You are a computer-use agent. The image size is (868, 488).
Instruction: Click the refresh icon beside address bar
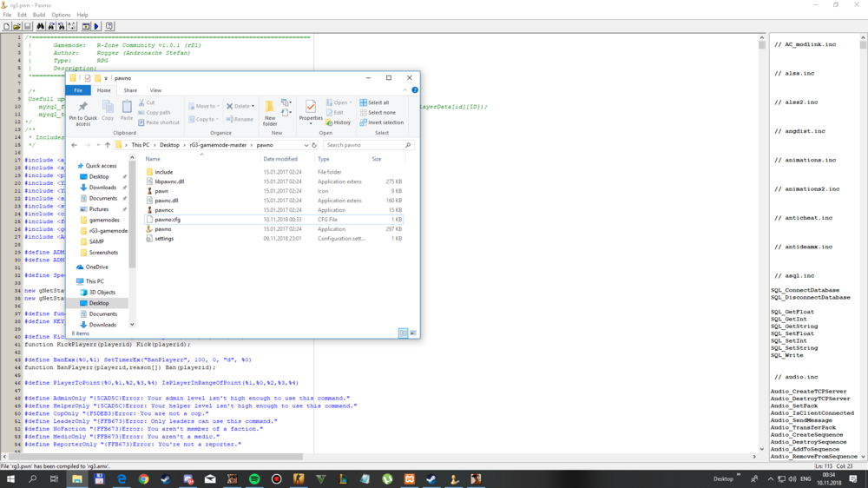click(x=314, y=145)
